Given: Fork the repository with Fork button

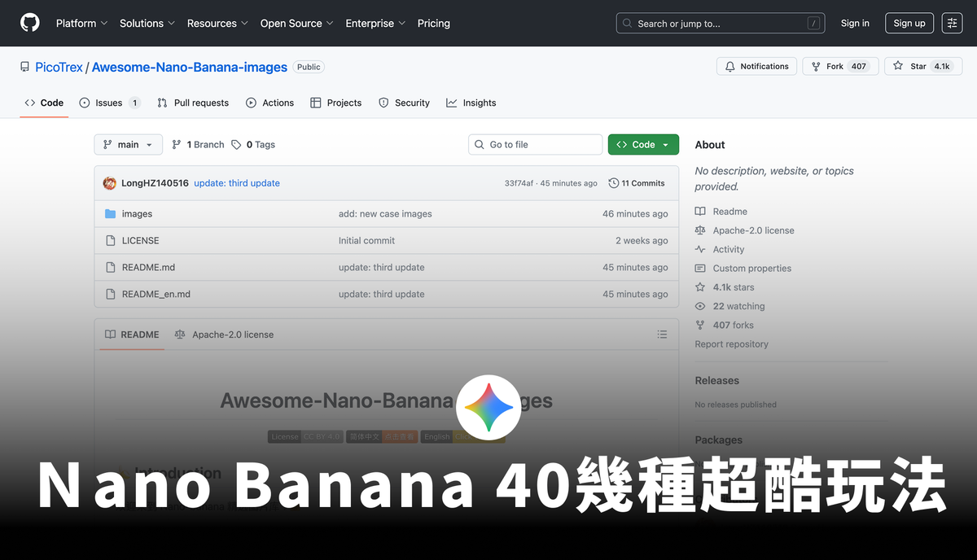Looking at the screenshot, I should [x=840, y=67].
